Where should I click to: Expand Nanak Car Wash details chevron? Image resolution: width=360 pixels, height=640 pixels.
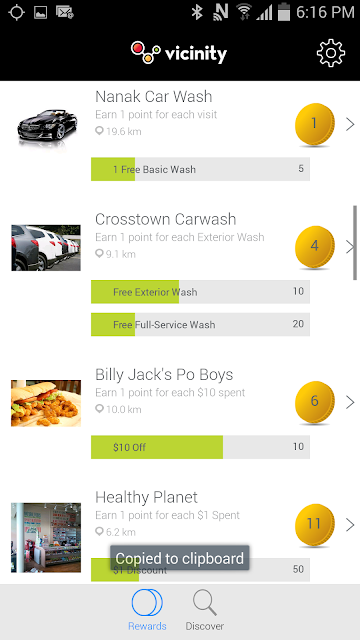click(350, 124)
